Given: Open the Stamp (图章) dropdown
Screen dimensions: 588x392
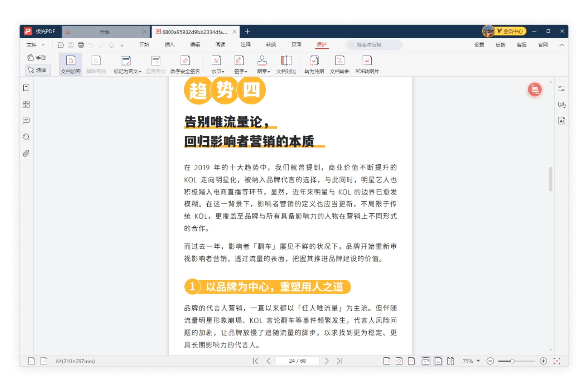Looking at the screenshot, I should pyautogui.click(x=263, y=64).
